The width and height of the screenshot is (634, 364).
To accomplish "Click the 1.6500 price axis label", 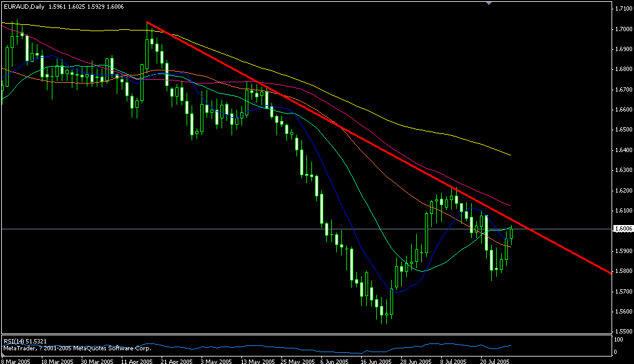I will point(623,130).
